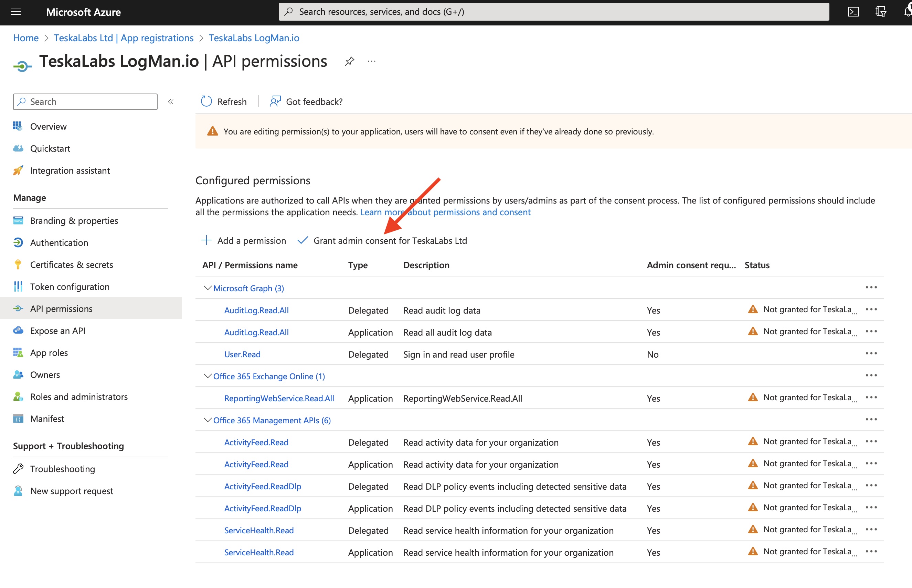Open ellipsis menu for ServiceHealth.Read Application row
Screen dimensions: 912x588
pos(871,551)
